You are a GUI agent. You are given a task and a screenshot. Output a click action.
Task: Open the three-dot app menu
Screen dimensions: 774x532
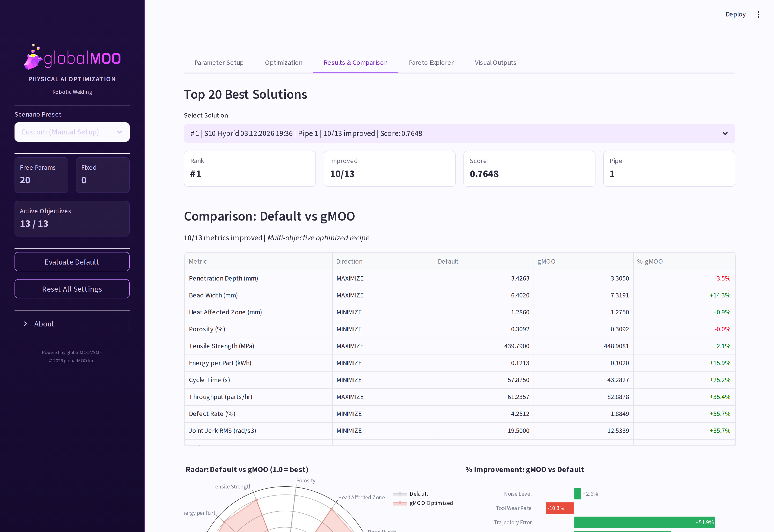[x=758, y=14]
